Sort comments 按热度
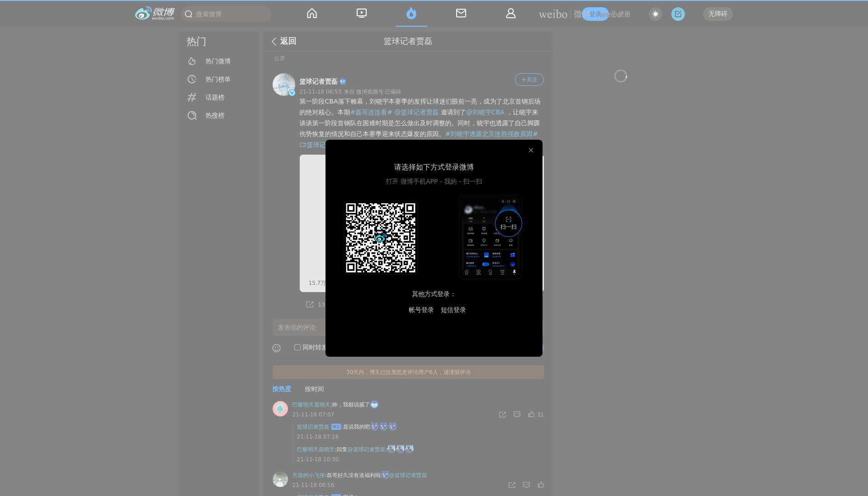Screen dimensions: 868x496 282,389
